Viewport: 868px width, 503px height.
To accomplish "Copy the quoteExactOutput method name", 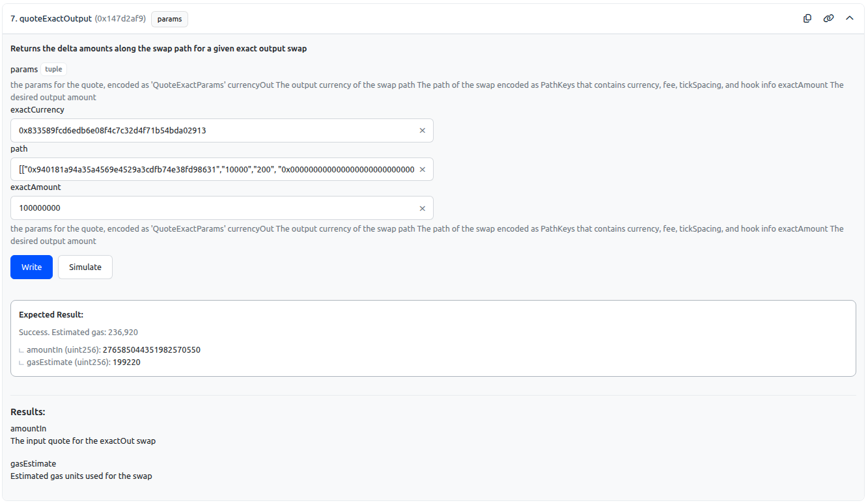I will (x=807, y=19).
